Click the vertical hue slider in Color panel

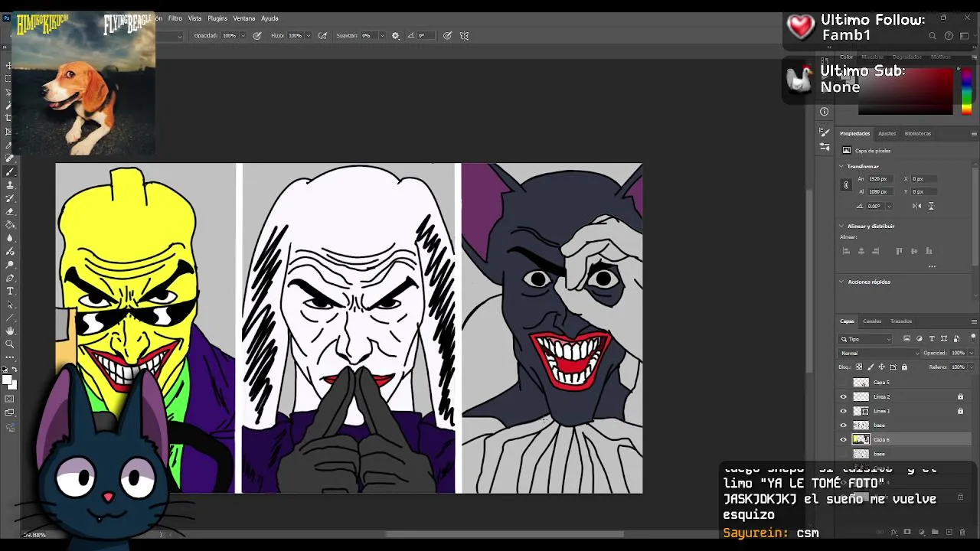pyautogui.click(x=966, y=92)
